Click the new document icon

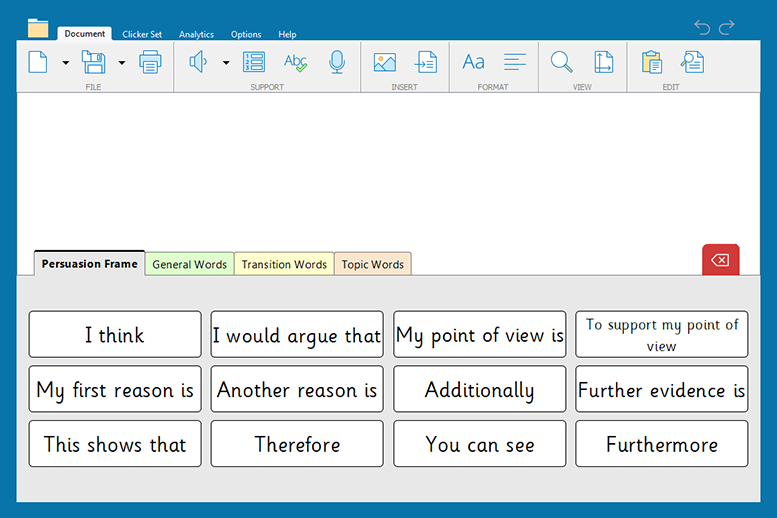38,62
